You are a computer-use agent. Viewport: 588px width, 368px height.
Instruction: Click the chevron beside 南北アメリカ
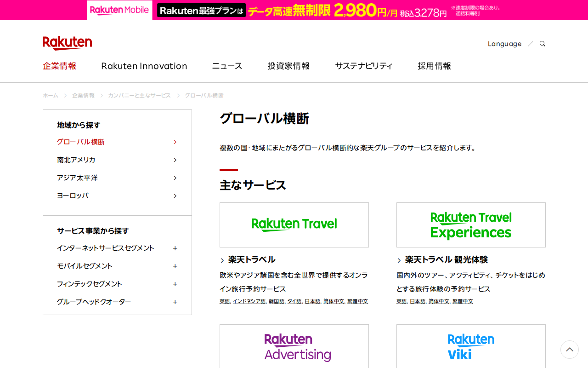175,160
